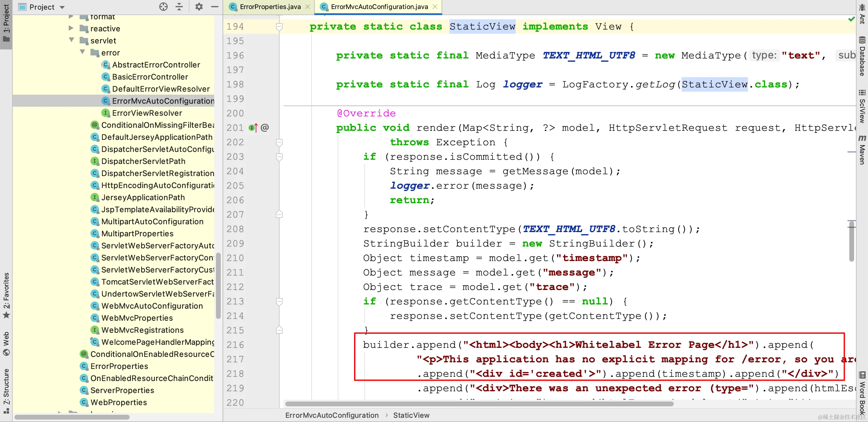Click the implements-method gutter icon on line 201

(x=253, y=128)
